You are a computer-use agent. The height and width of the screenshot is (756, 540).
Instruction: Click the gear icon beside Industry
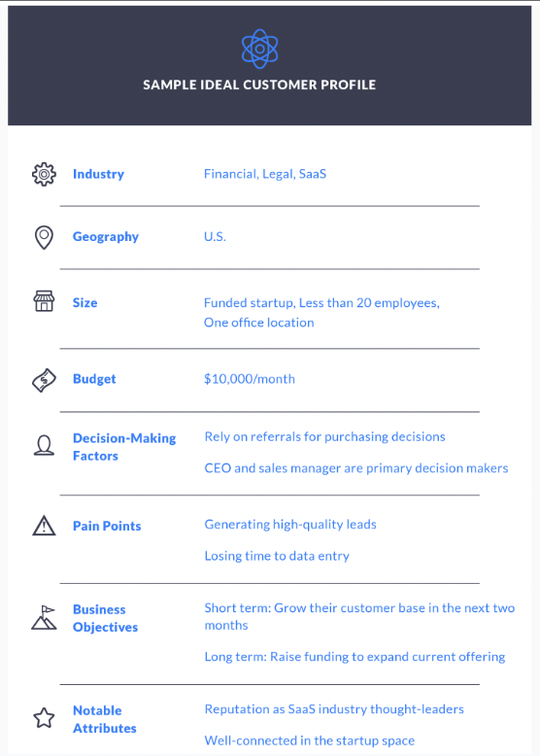pos(44,174)
